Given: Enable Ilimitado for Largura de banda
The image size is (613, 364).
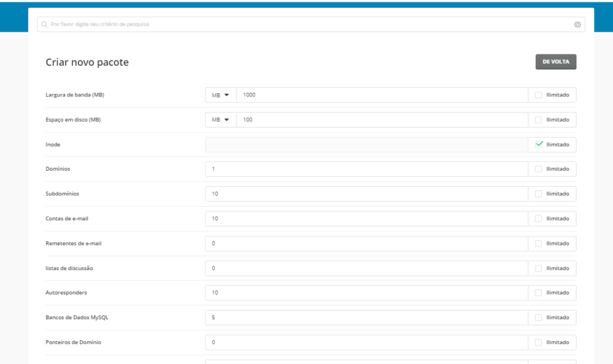Looking at the screenshot, I should pos(539,95).
